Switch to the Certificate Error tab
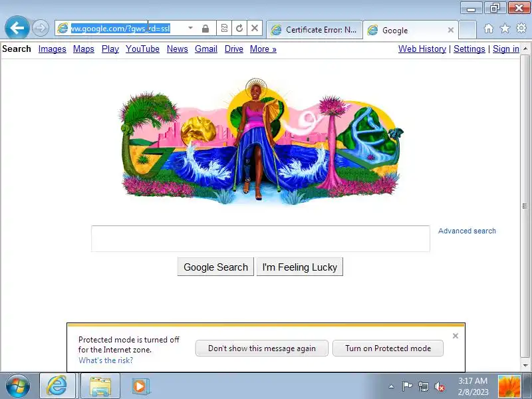 315,30
